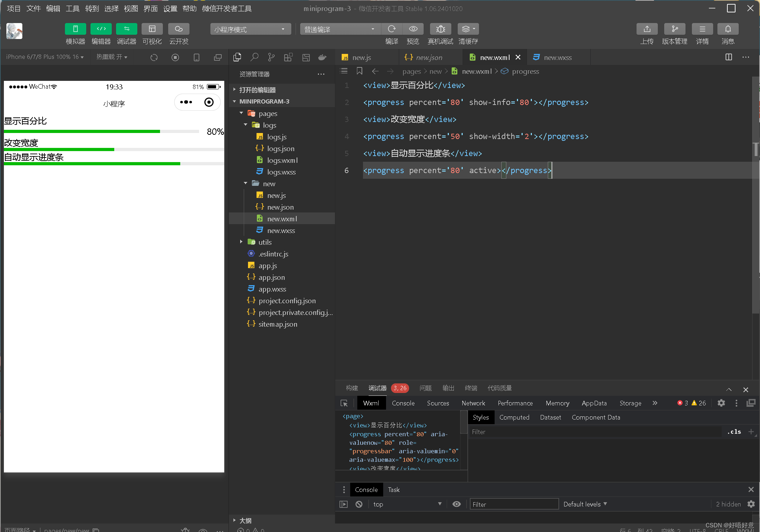This screenshot has width=760, height=532.
Task: Open the Default levels dropdown
Action: (x=585, y=504)
